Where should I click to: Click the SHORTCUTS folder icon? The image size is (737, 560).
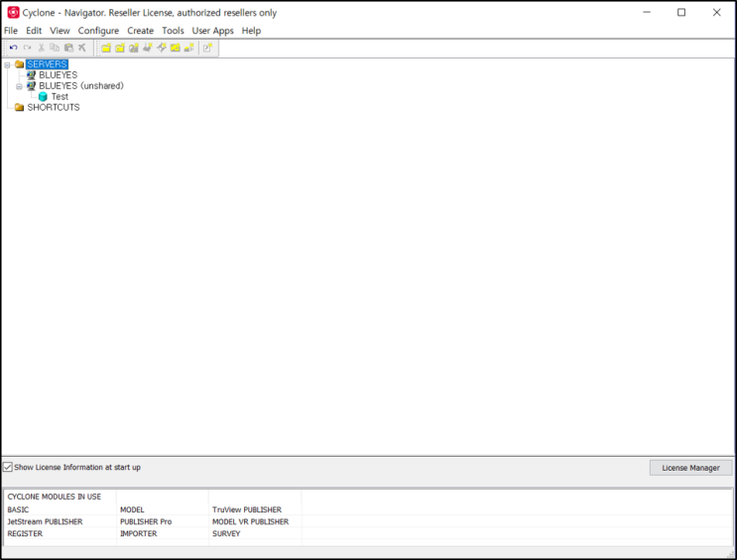pyautogui.click(x=19, y=107)
